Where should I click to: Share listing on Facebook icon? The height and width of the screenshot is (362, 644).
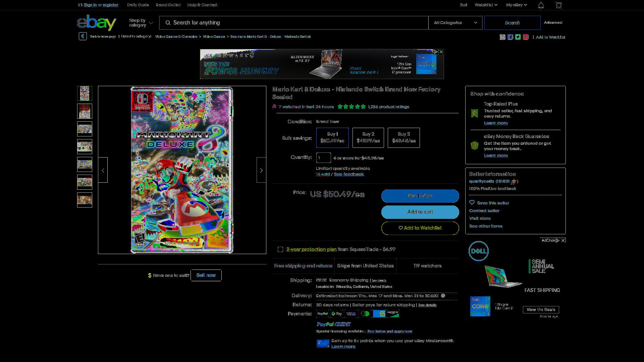tap(510, 37)
